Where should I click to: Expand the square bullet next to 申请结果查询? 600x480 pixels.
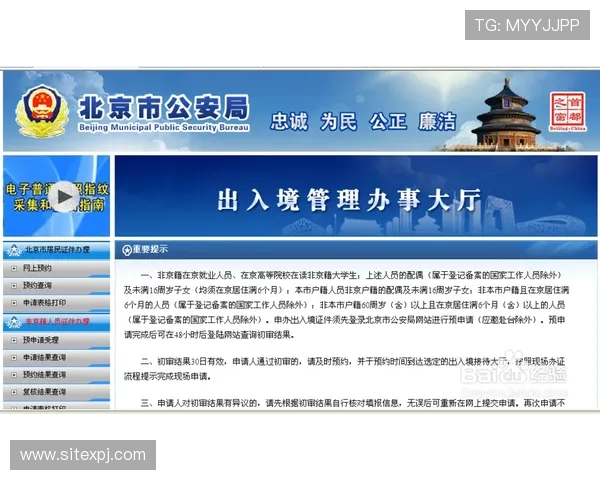pos(14,358)
